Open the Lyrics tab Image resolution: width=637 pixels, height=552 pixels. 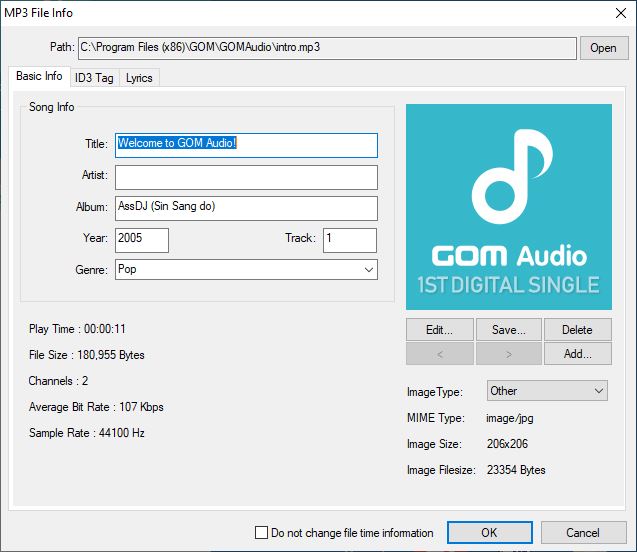pos(139,78)
